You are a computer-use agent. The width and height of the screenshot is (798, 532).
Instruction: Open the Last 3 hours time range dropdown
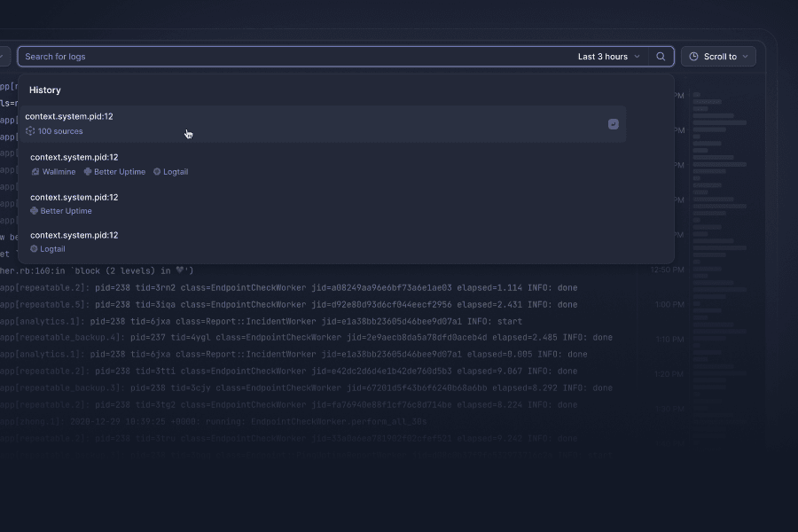tap(608, 57)
